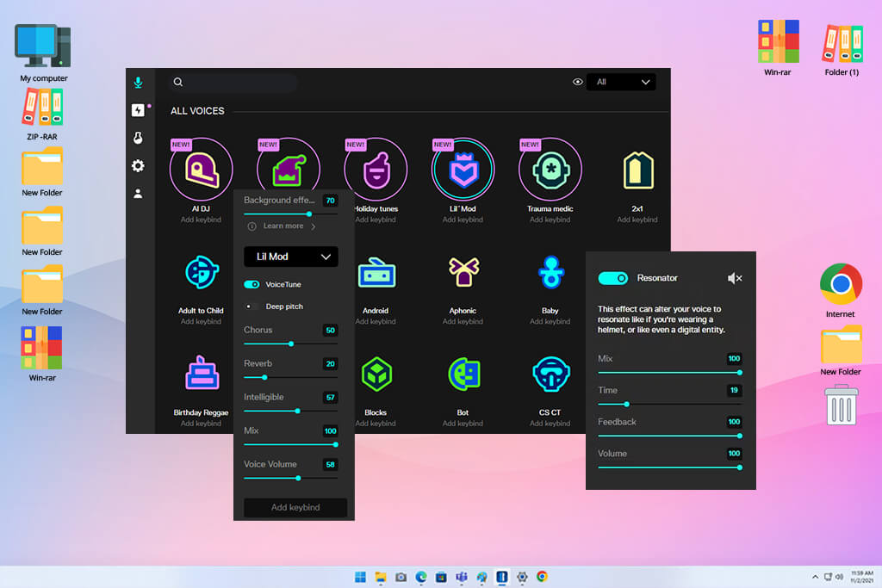Image resolution: width=882 pixels, height=588 pixels.
Task: Click the Add keybind button in voice panel
Action: (x=295, y=508)
